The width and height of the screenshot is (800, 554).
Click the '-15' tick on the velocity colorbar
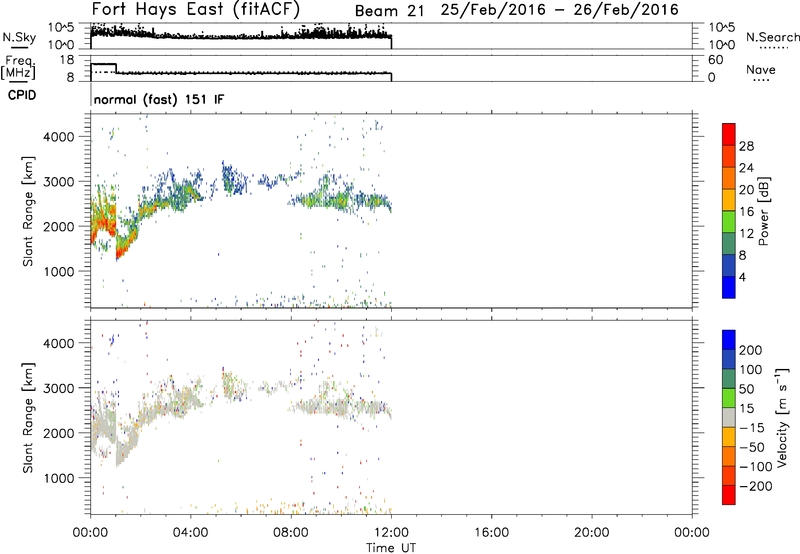[x=752, y=428]
